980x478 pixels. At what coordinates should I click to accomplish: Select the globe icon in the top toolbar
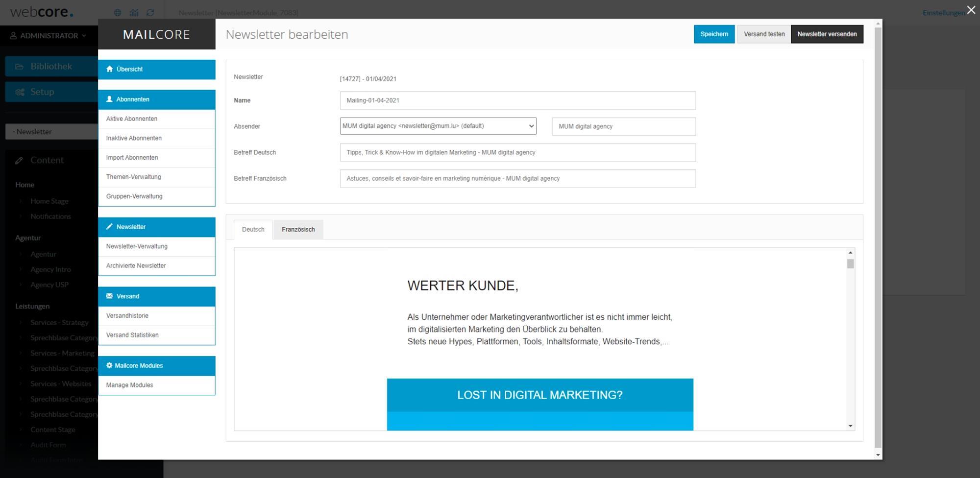[118, 12]
